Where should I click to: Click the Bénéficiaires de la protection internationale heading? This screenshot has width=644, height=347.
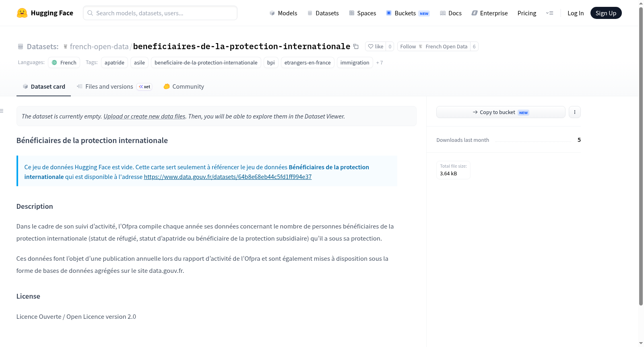(92, 141)
